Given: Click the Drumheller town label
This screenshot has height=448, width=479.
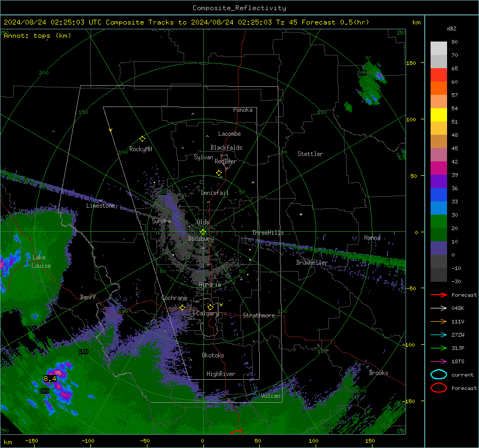Looking at the screenshot, I should pyautogui.click(x=312, y=263).
